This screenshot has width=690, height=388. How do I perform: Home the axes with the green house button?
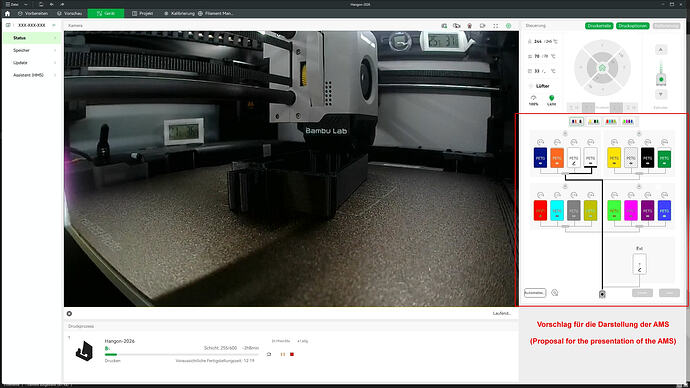point(602,68)
